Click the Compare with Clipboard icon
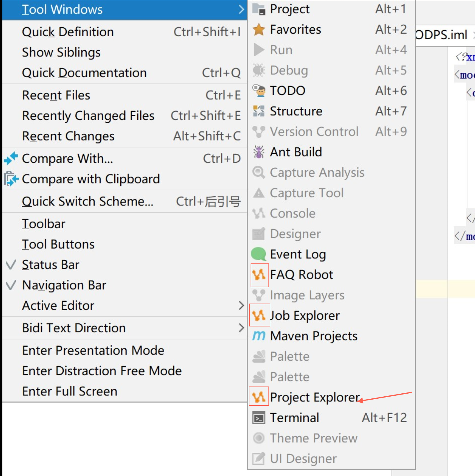Viewport: 475px width, 476px height. [11, 179]
